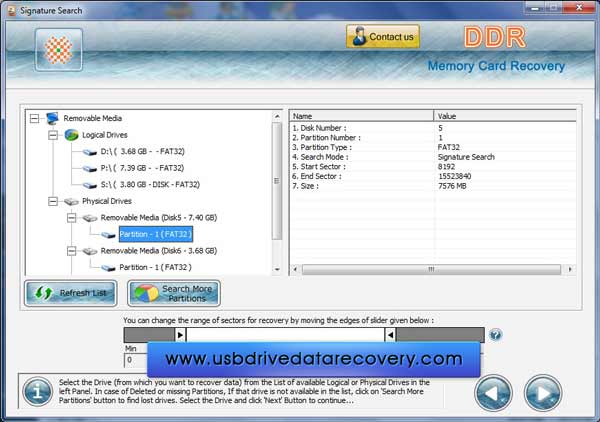Image resolution: width=600 pixels, height=422 pixels.
Task: Select the highlighted Partition - 1 under Disk5
Action: [156, 234]
